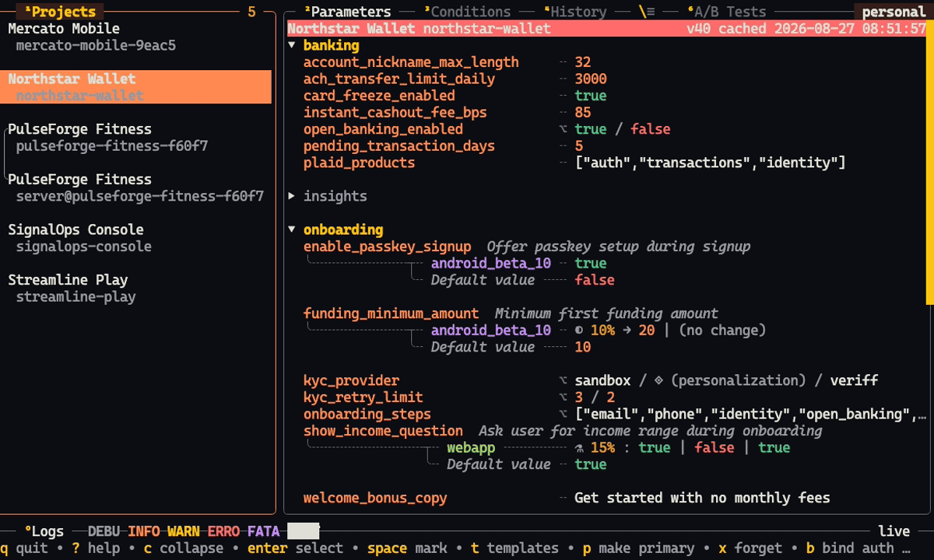This screenshot has width=934, height=560.
Task: Click the conditional-value icon beside onboarding_steps
Action: point(563,414)
